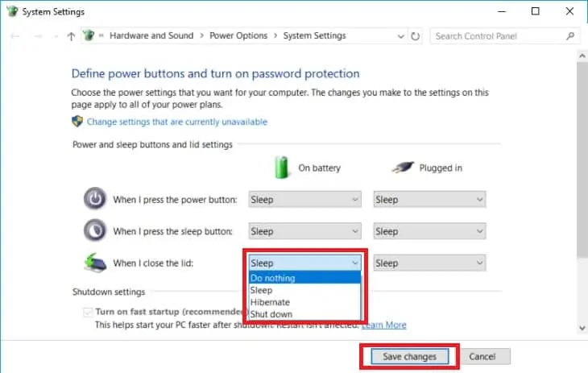This screenshot has height=373, width=588.
Task: Collapse close the lid On battery dropdown
Action: tap(304, 263)
